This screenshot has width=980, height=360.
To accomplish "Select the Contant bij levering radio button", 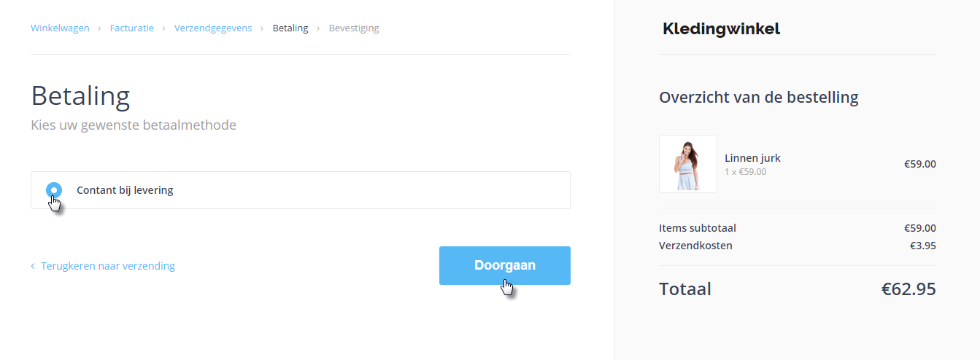I will click(x=54, y=190).
